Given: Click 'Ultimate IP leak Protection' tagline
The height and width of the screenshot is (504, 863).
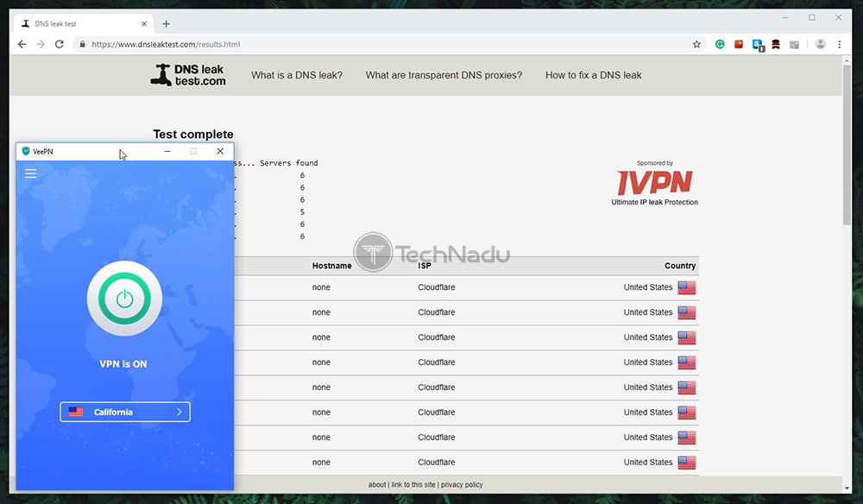Looking at the screenshot, I should point(654,202).
